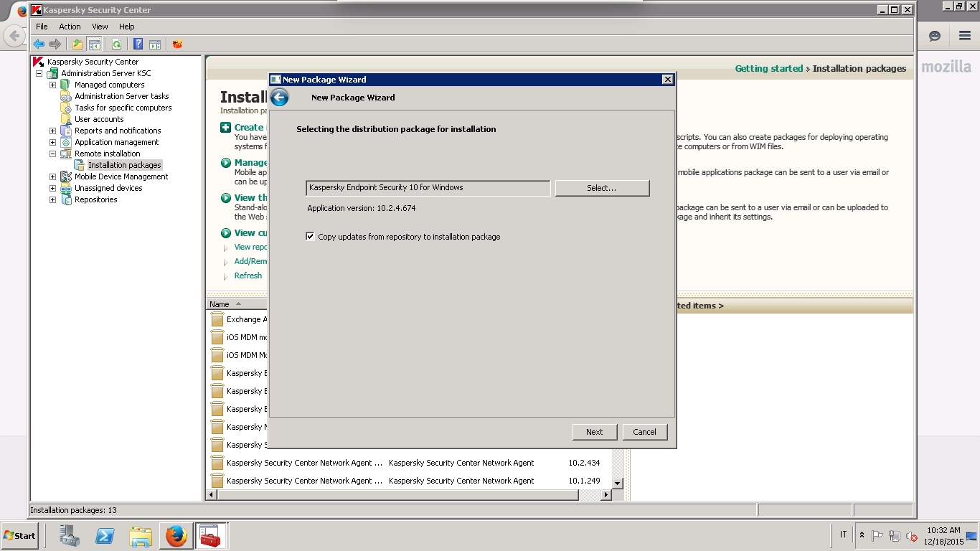The image size is (980, 551).
Task: Switch to Firefox in the taskbar
Action: coord(176,536)
